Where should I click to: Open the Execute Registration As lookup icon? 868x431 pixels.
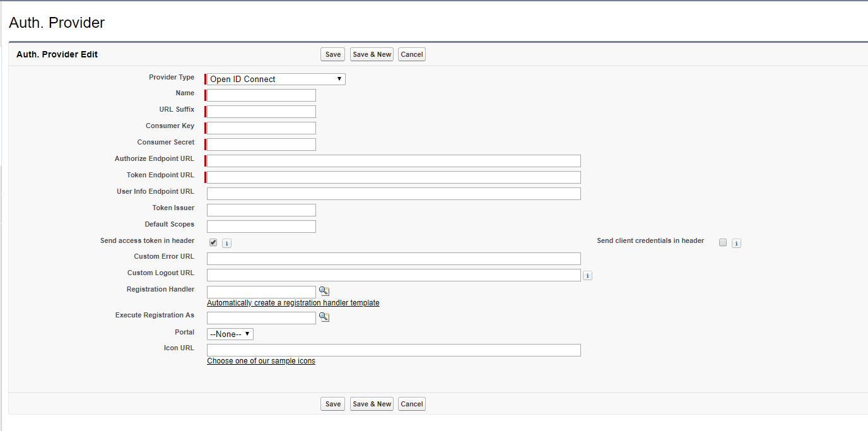click(x=324, y=316)
